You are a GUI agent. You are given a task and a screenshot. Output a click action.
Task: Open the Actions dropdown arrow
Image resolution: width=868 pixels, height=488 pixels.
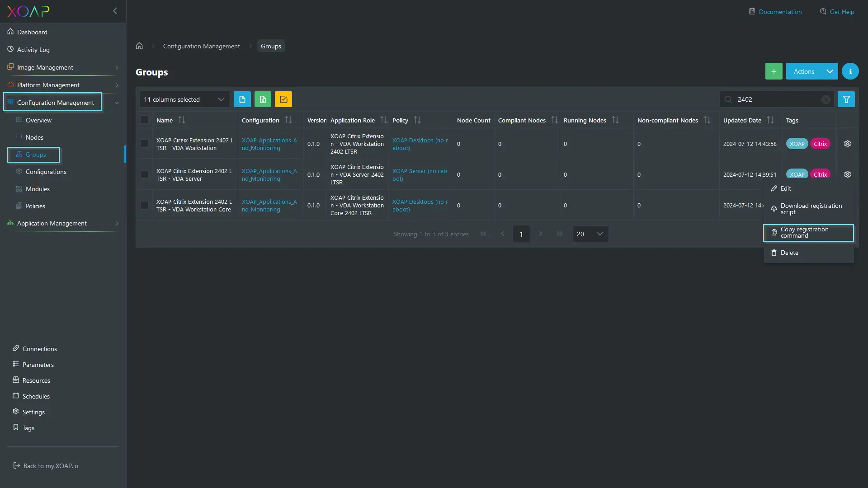[x=830, y=71]
